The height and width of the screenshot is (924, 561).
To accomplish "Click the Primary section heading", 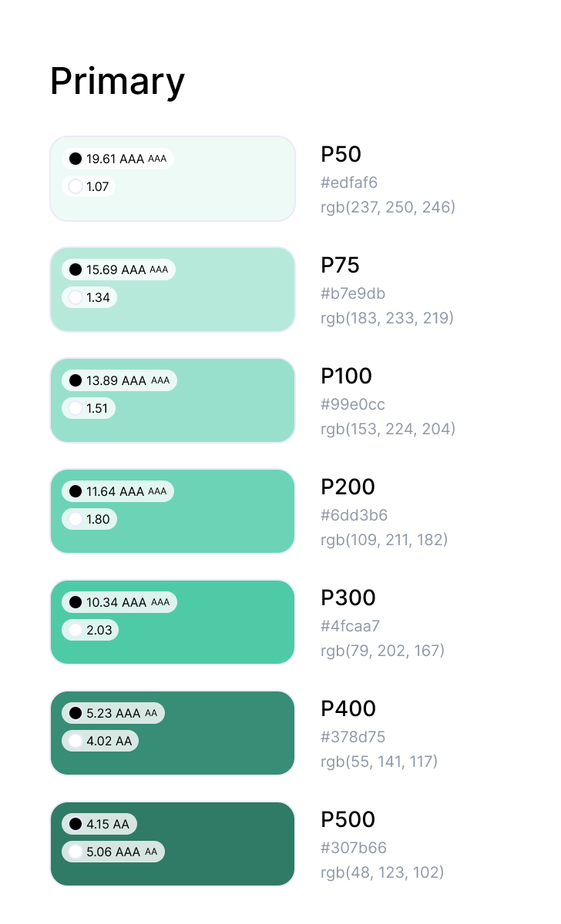I will [x=117, y=81].
